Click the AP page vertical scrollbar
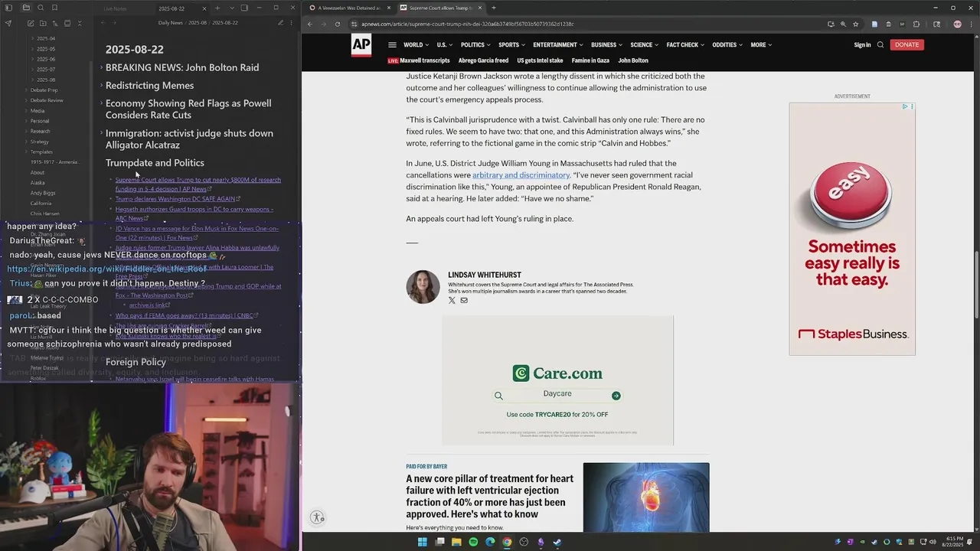This screenshot has height=551, width=980. [975, 285]
